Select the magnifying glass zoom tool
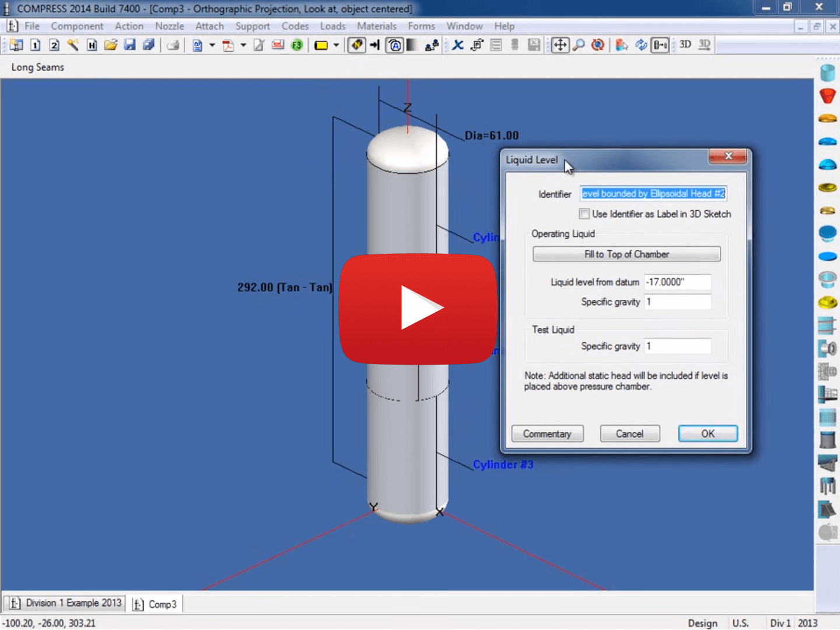 pyautogui.click(x=579, y=45)
